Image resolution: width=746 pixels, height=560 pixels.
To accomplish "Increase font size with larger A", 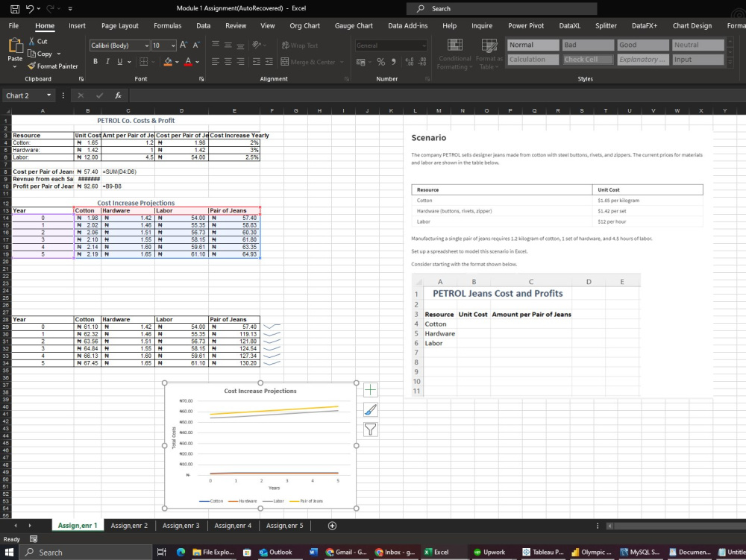I will point(184,45).
